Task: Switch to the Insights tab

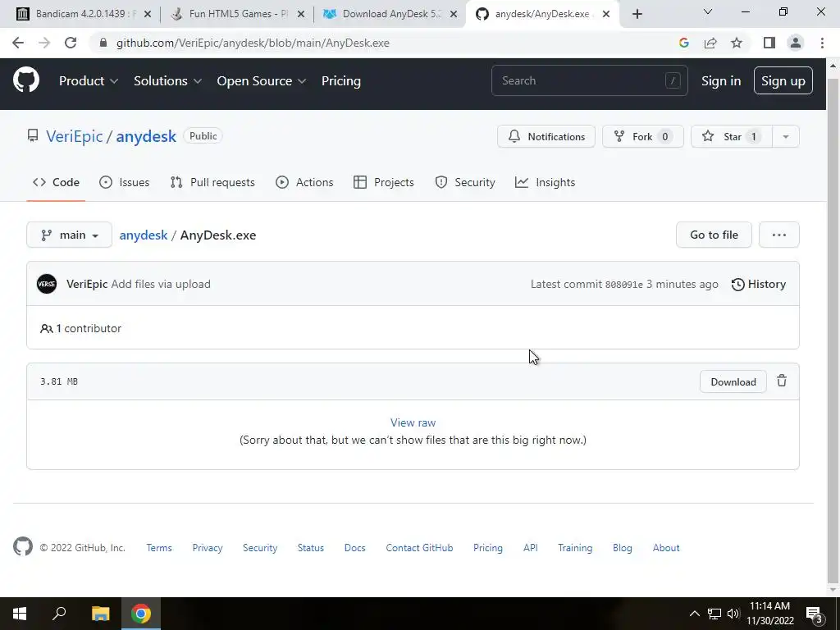Action: point(545,182)
